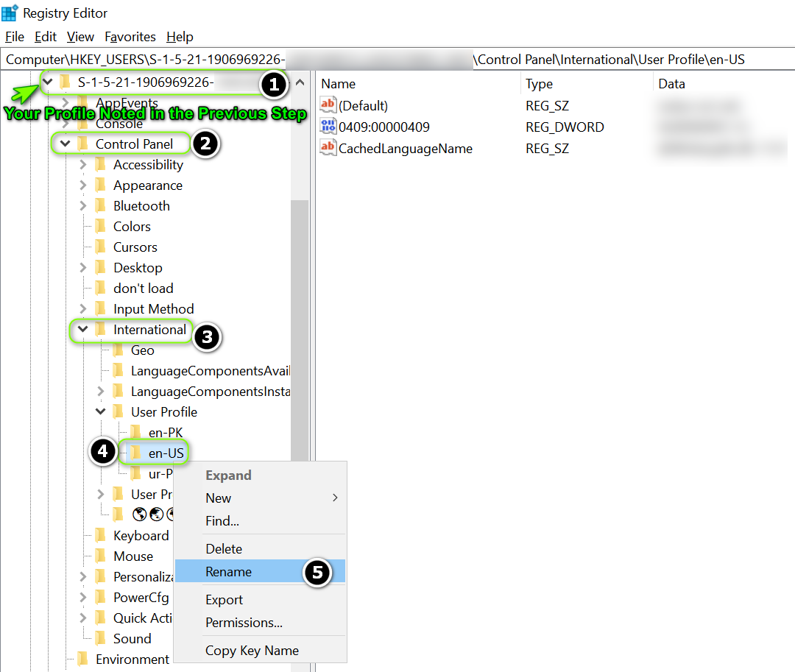Select the Colors folder icon
The width and height of the screenshot is (795, 672).
(100, 226)
